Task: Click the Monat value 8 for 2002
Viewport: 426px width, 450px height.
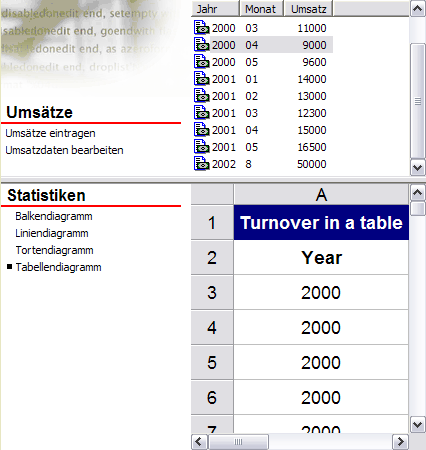Action: 248,164
